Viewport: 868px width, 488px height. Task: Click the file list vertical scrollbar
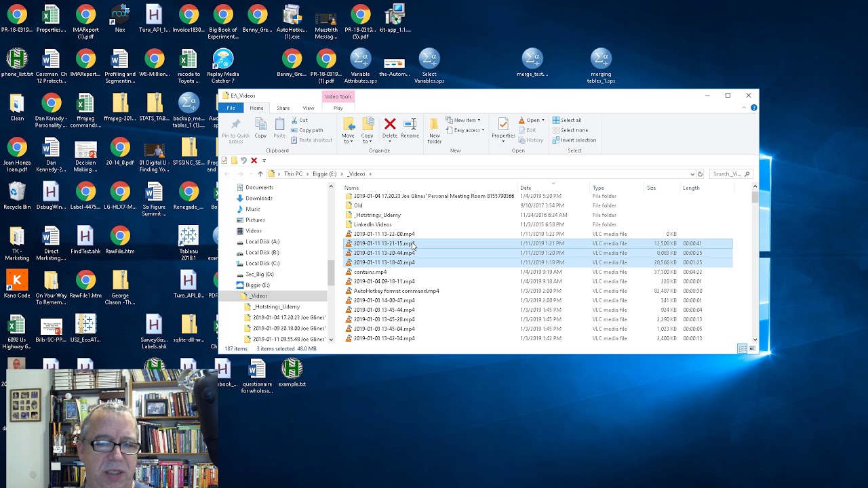point(755,263)
